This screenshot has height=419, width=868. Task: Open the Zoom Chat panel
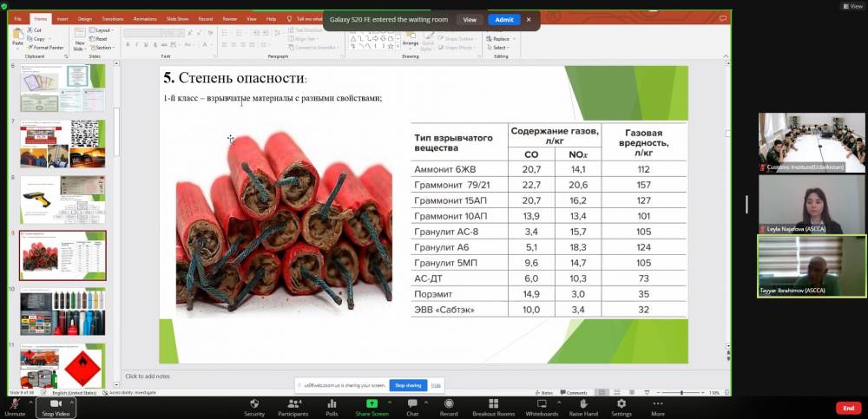click(412, 408)
